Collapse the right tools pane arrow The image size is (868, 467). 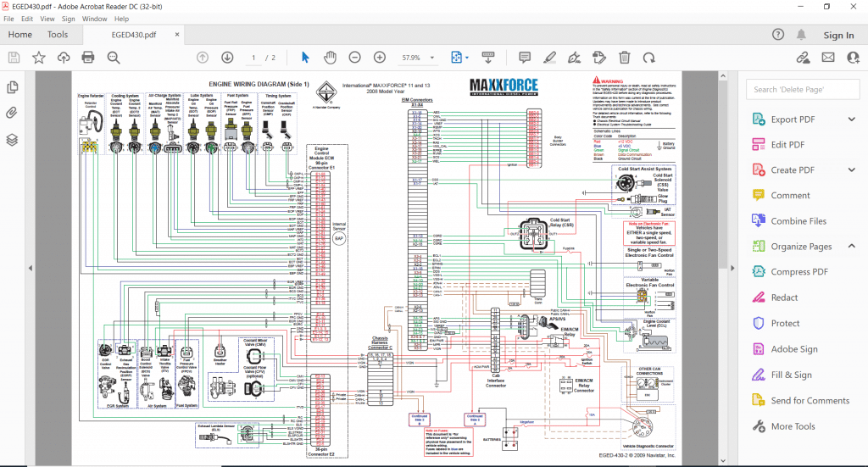coord(732,268)
